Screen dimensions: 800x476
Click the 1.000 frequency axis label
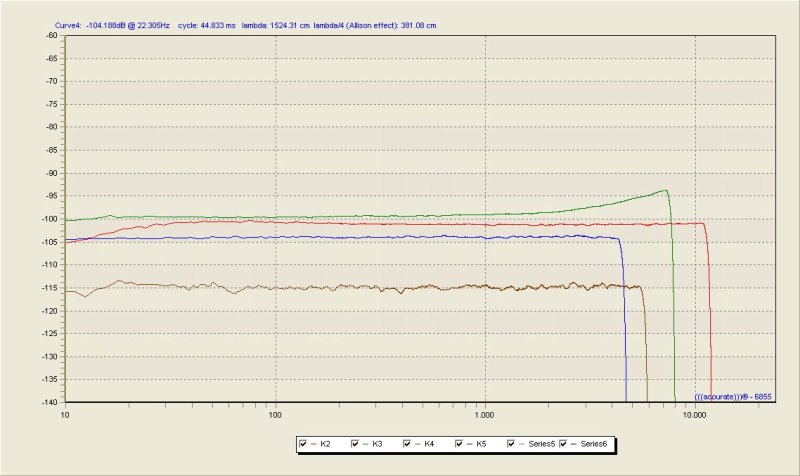[484, 415]
